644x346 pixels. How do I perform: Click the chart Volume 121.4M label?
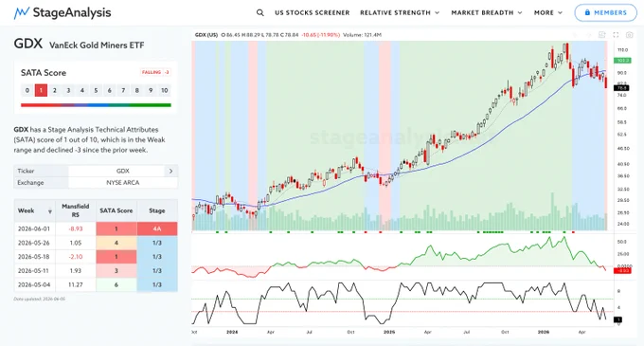coord(362,35)
